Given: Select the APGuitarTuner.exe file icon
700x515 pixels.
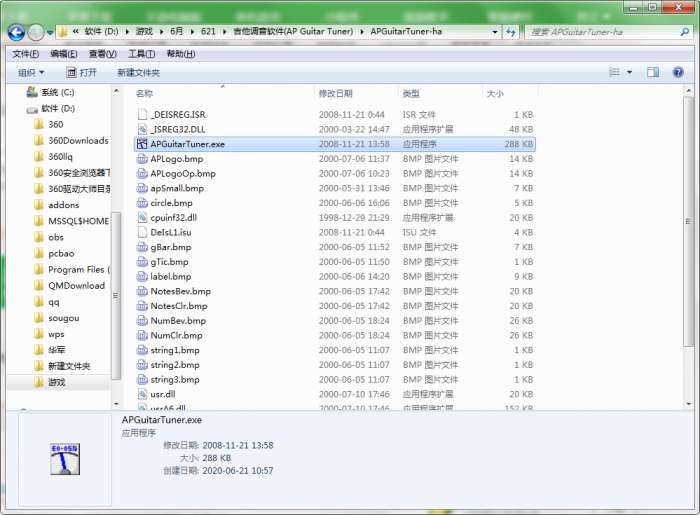Looking at the screenshot, I should [142, 144].
